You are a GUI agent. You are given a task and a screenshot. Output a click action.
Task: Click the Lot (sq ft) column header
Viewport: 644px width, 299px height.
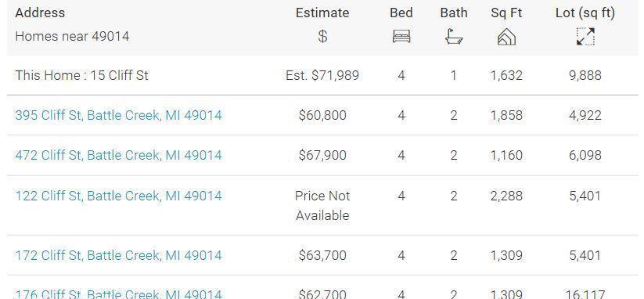coord(585,13)
